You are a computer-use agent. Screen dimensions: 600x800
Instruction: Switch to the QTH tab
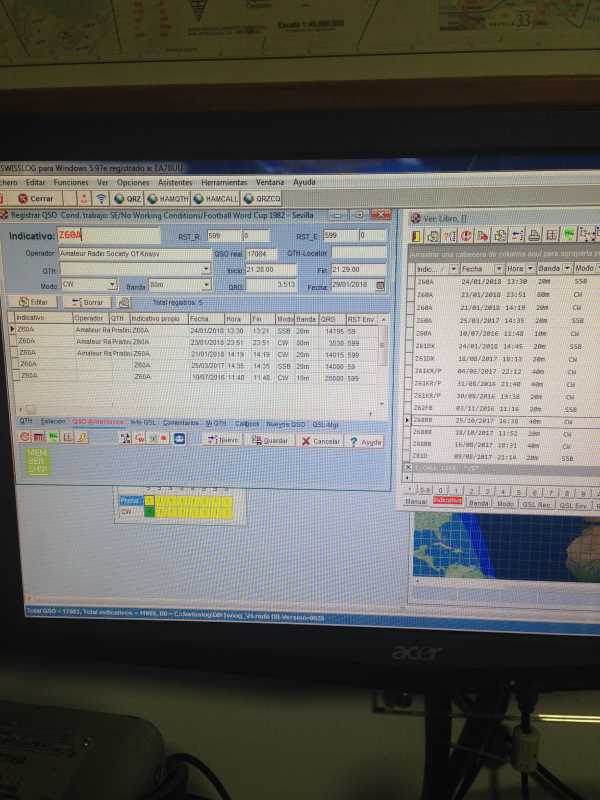26,421
